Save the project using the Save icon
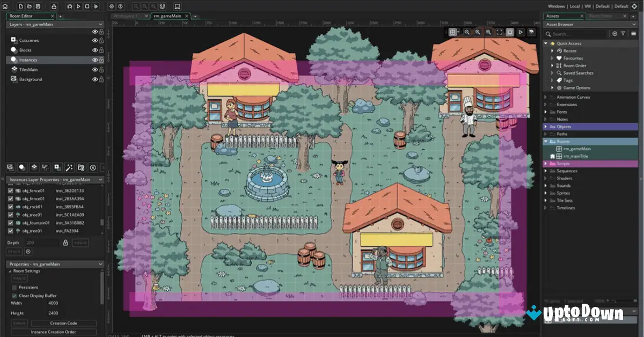 [x=39, y=6]
